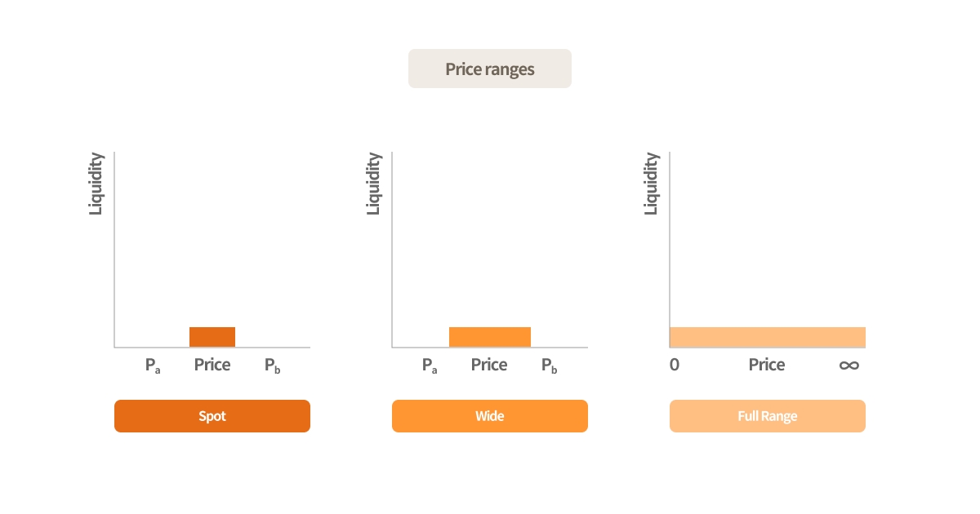Image resolution: width=980 pixels, height=514 pixels.
Task: Select Pb label in the Spot chart
Action: pyautogui.click(x=273, y=366)
